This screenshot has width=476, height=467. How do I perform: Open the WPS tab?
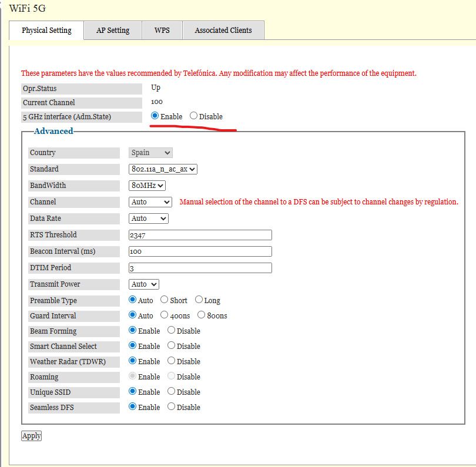[x=162, y=31]
